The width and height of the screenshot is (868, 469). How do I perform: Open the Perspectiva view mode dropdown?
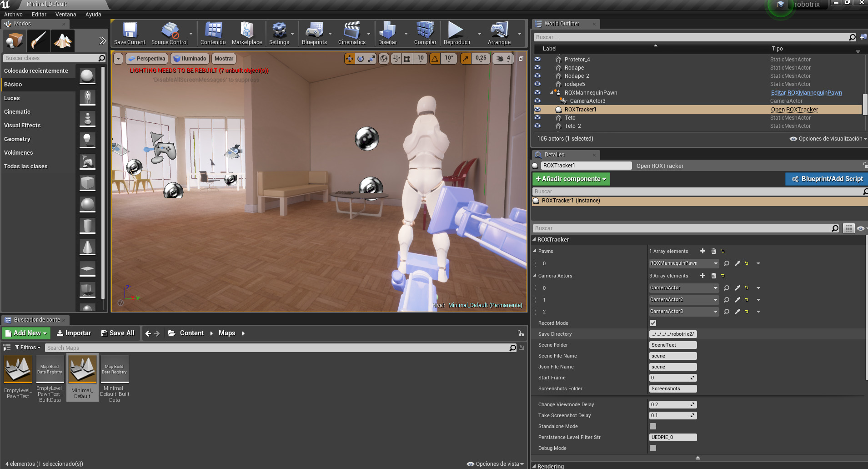tap(147, 59)
